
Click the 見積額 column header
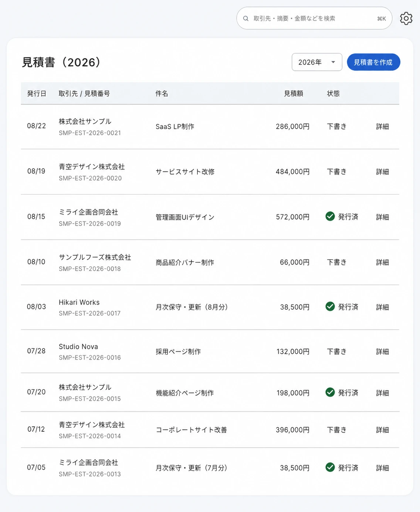click(x=294, y=94)
